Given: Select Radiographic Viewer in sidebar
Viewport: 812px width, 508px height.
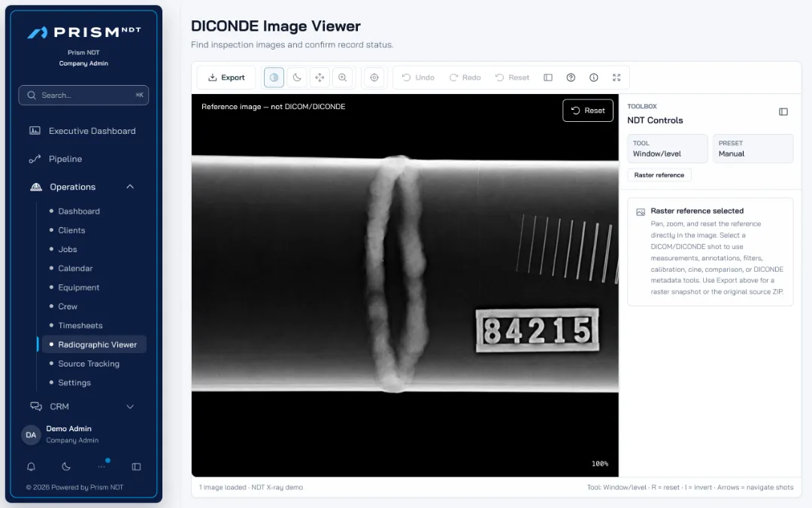Looking at the screenshot, I should tap(94, 345).
